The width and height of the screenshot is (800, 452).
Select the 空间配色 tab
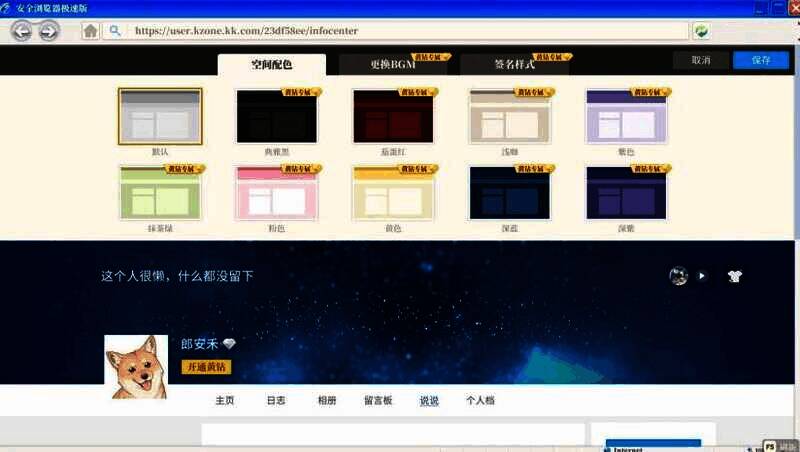point(271,65)
